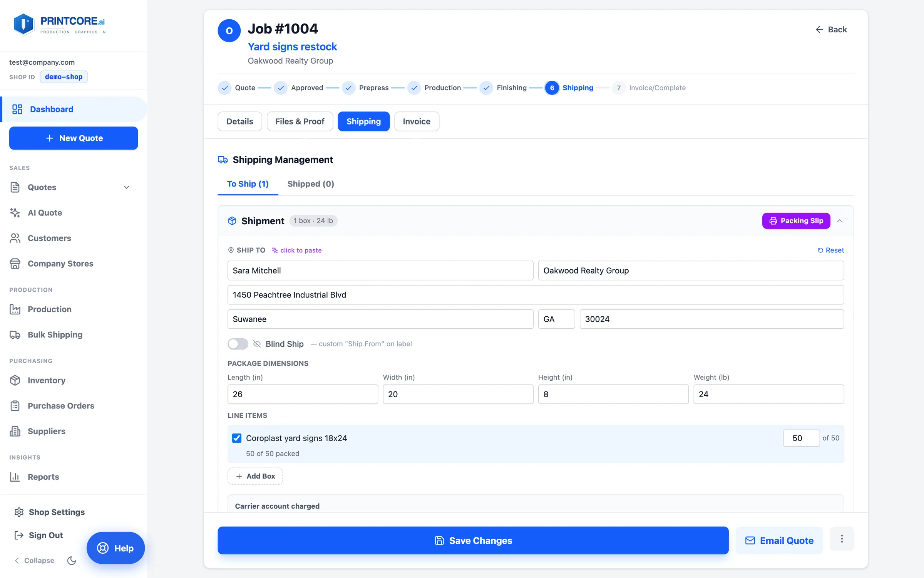Go to Inventory in the sidebar
This screenshot has height=578, width=924.
(47, 380)
